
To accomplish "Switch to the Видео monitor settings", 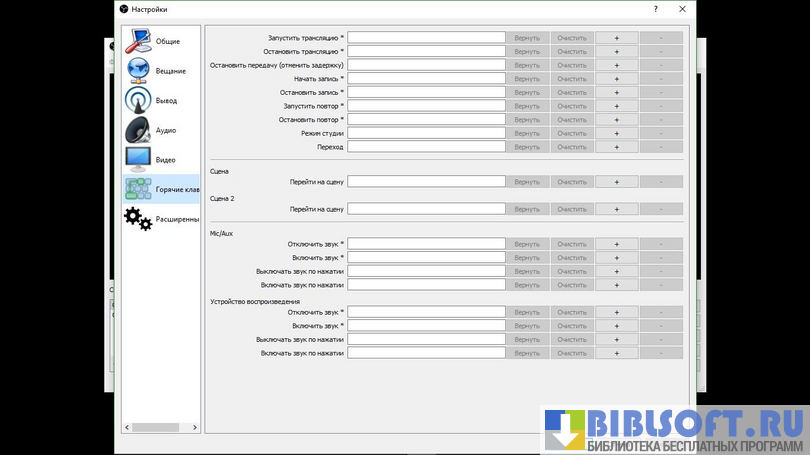I will tap(160, 160).
